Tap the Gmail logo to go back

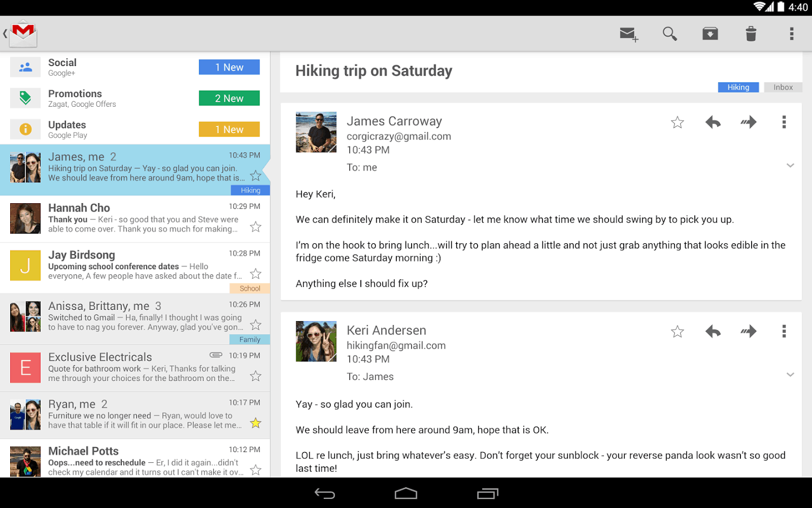pyautogui.click(x=23, y=34)
